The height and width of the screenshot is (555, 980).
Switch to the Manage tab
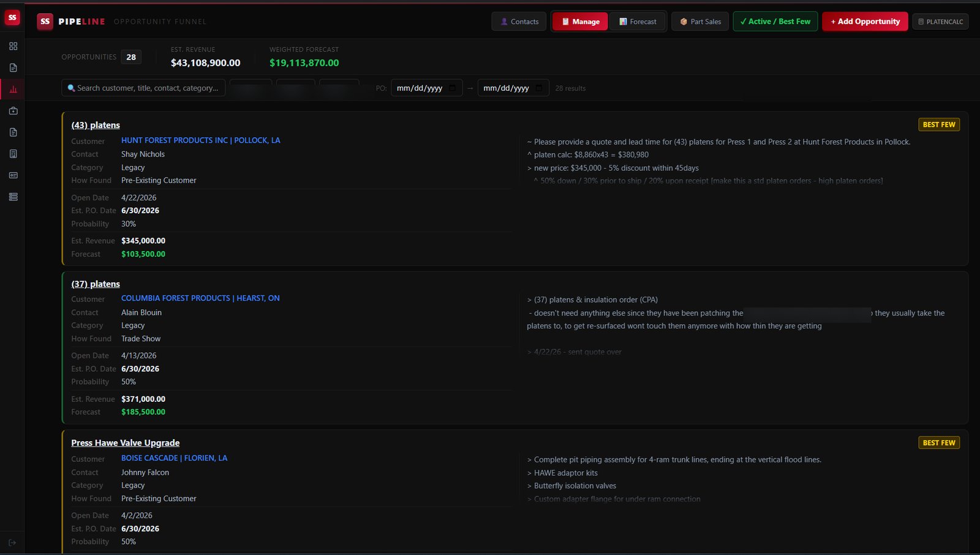tap(580, 21)
